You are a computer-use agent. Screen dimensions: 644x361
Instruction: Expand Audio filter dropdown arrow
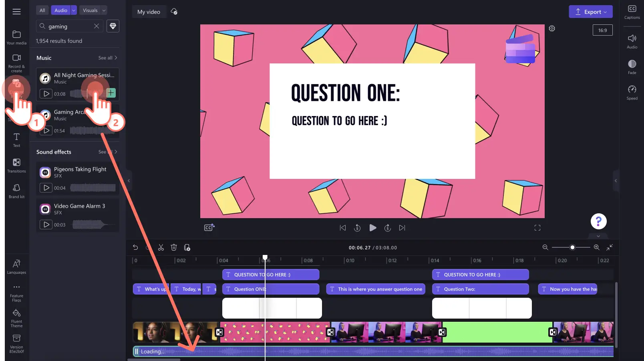coord(74,10)
